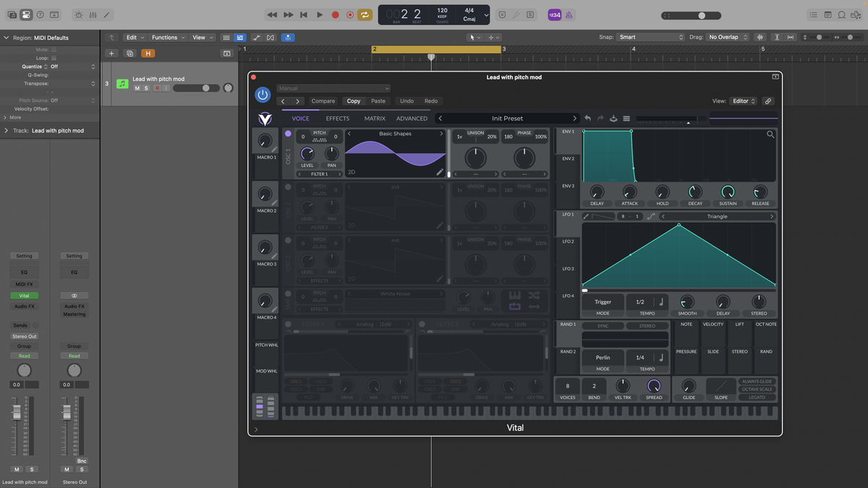Open LFO 1's Triangle shape selector
This screenshot has height=488, width=868.
719,215
